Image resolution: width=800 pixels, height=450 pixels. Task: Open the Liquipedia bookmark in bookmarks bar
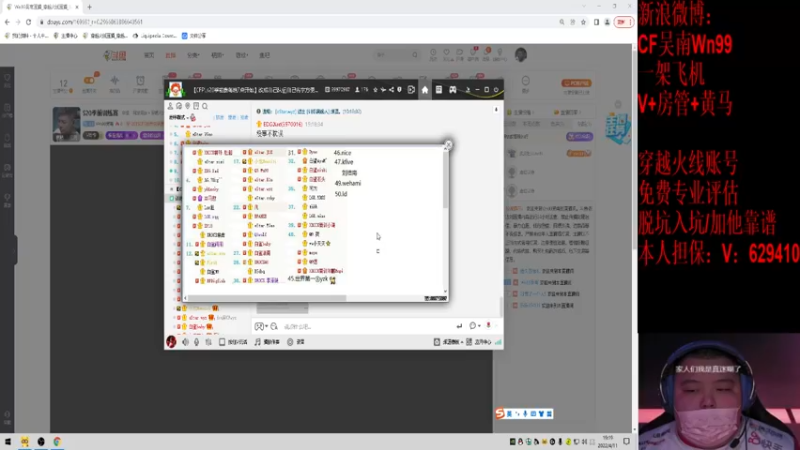(155, 36)
